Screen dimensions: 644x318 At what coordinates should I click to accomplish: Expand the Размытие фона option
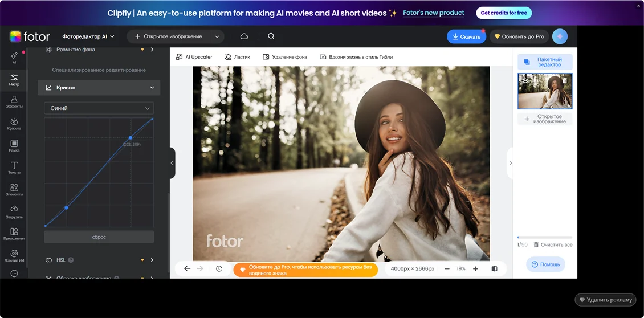click(152, 50)
